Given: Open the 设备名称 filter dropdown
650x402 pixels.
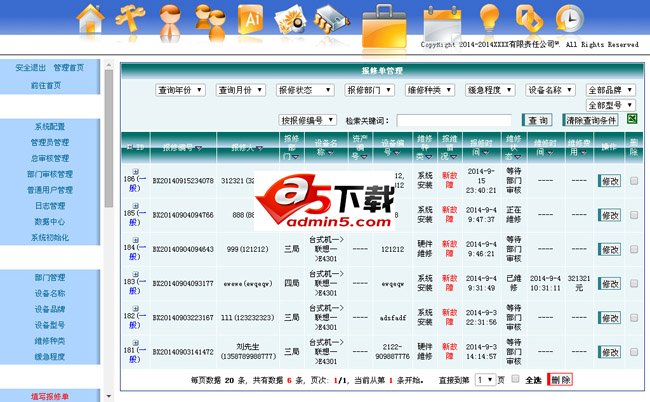Looking at the screenshot, I should [x=550, y=90].
